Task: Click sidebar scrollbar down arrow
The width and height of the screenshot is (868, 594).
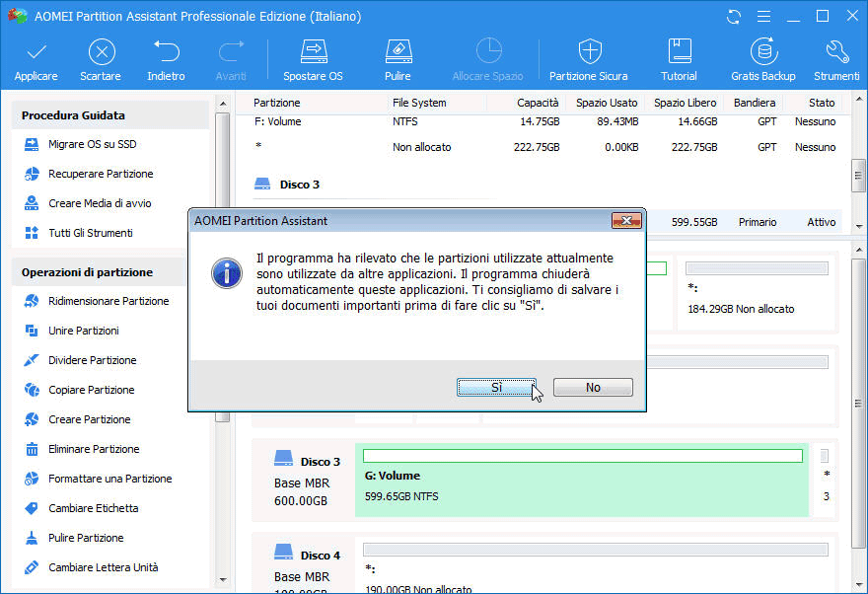Action: (223, 579)
